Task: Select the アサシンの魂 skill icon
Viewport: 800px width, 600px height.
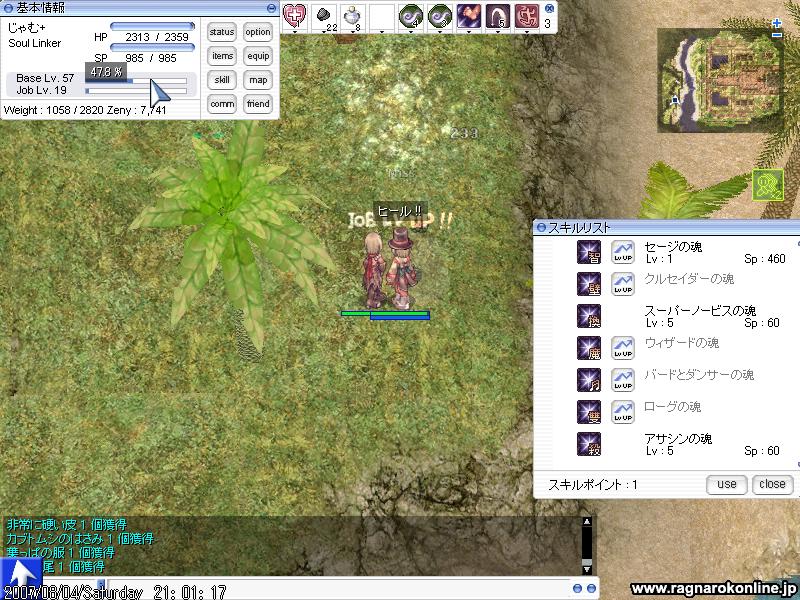Action: click(589, 444)
